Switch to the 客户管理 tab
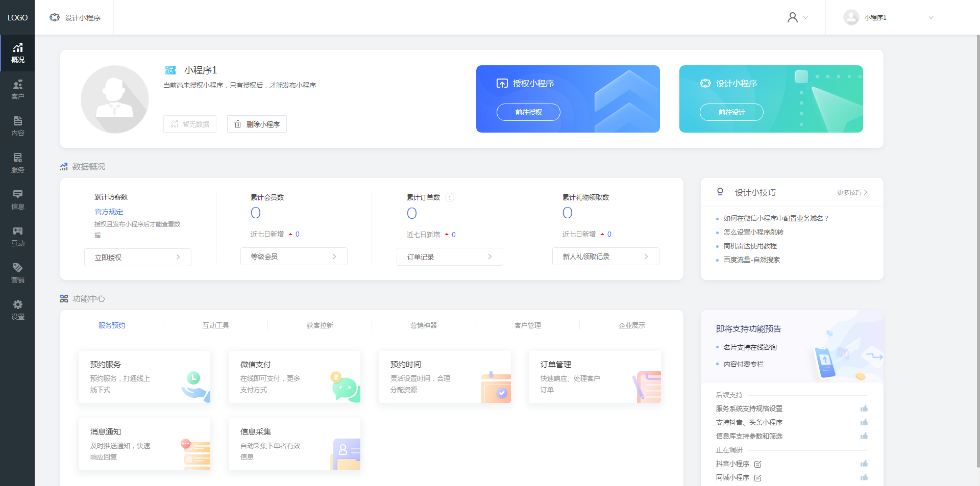This screenshot has width=980, height=486. pos(528,325)
